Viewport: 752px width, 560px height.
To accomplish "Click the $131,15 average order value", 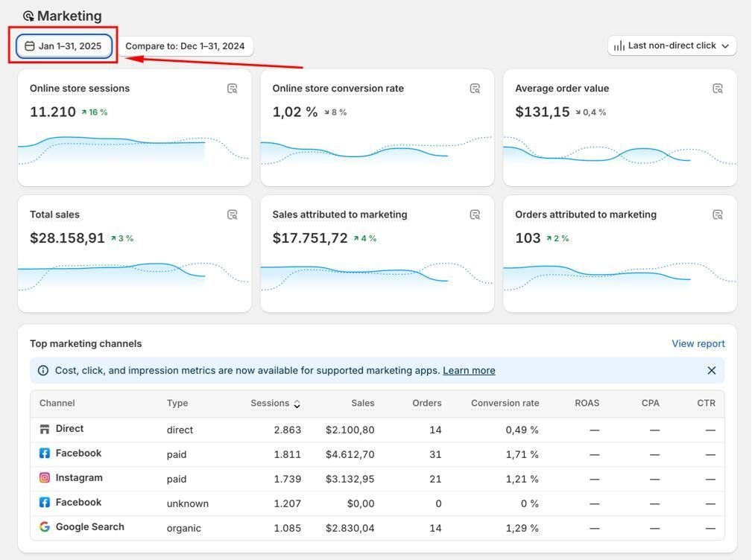I will (543, 112).
